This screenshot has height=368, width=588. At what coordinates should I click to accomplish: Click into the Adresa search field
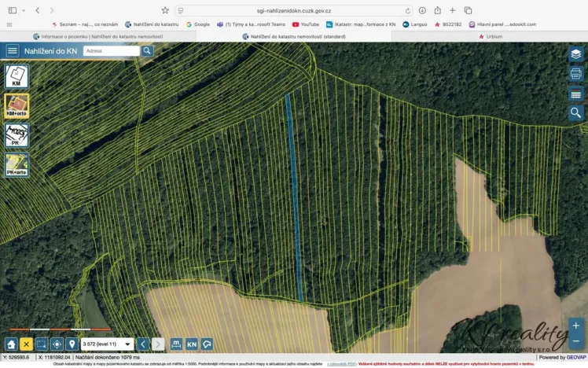pyautogui.click(x=110, y=50)
